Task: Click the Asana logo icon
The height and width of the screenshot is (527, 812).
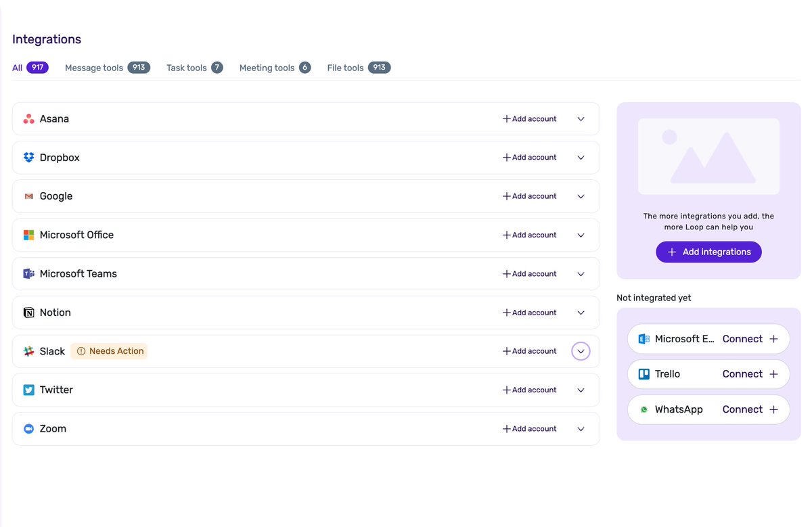Action: click(28, 119)
